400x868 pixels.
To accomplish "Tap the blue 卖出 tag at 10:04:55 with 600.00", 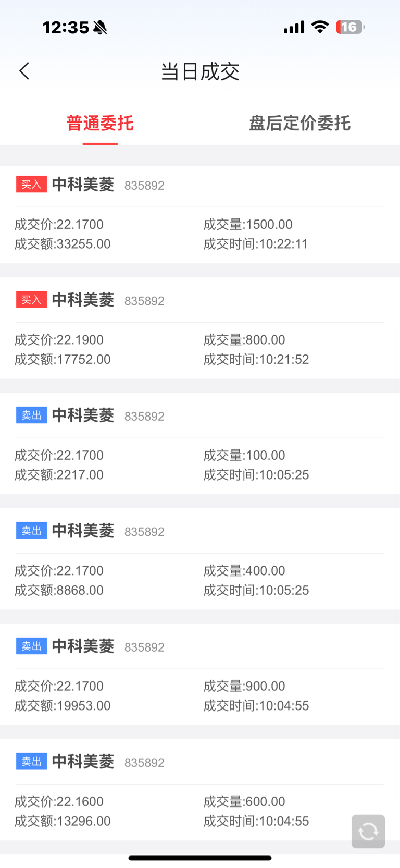I will pos(31,762).
